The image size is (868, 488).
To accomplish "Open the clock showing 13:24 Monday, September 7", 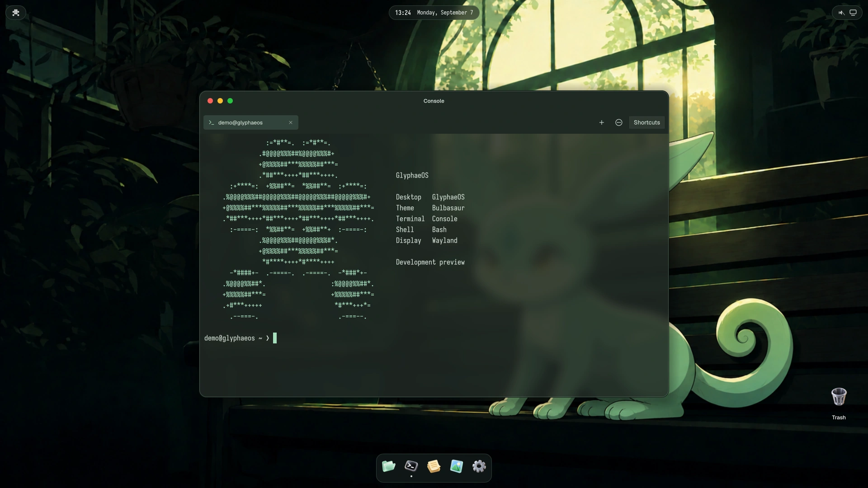I will tap(434, 13).
